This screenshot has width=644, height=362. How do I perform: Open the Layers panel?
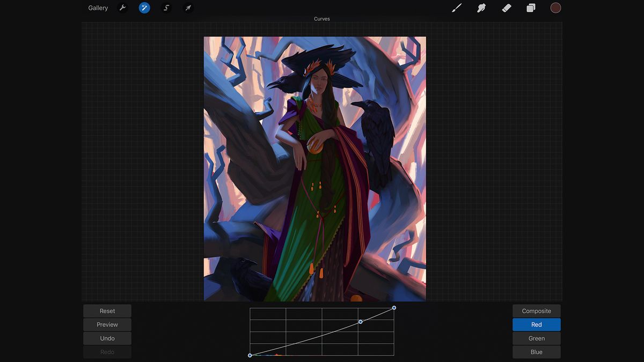pos(531,8)
